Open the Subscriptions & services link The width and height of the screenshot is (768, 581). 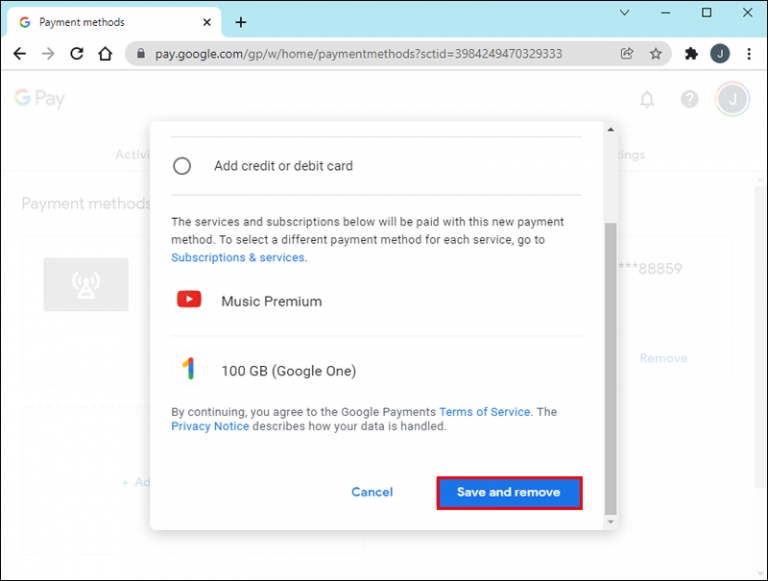coord(238,257)
